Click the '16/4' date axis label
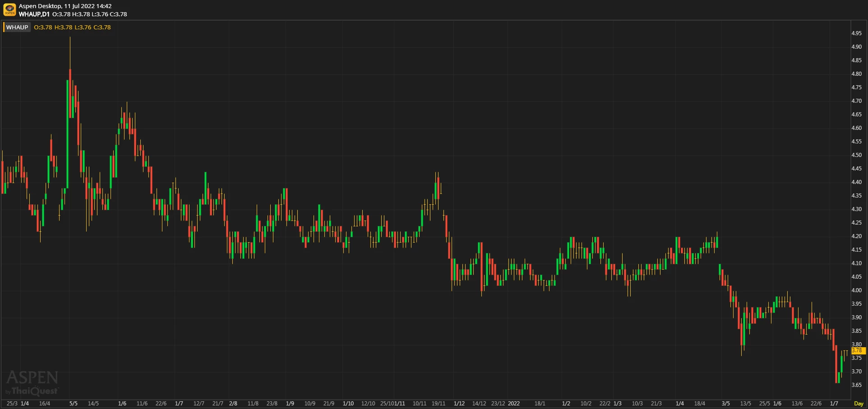868x409 pixels. [45, 404]
